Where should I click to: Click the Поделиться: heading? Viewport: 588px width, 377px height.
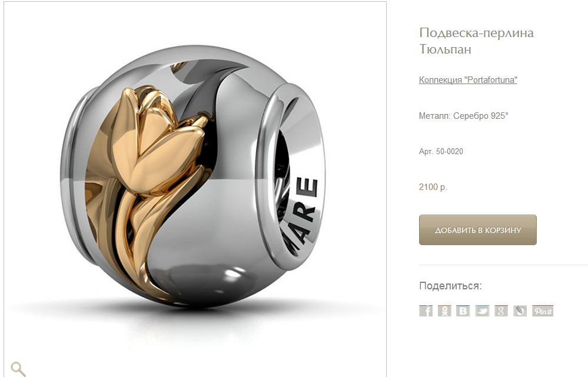coord(450,286)
